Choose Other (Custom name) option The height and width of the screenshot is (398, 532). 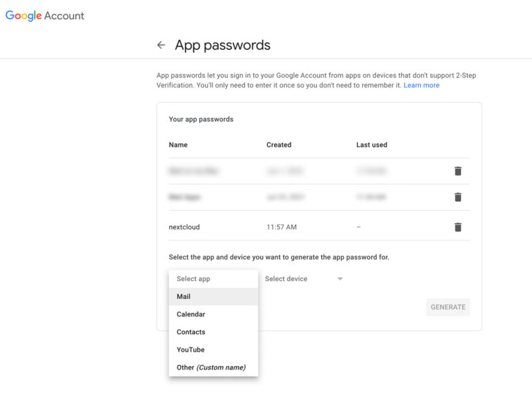pyautogui.click(x=211, y=367)
